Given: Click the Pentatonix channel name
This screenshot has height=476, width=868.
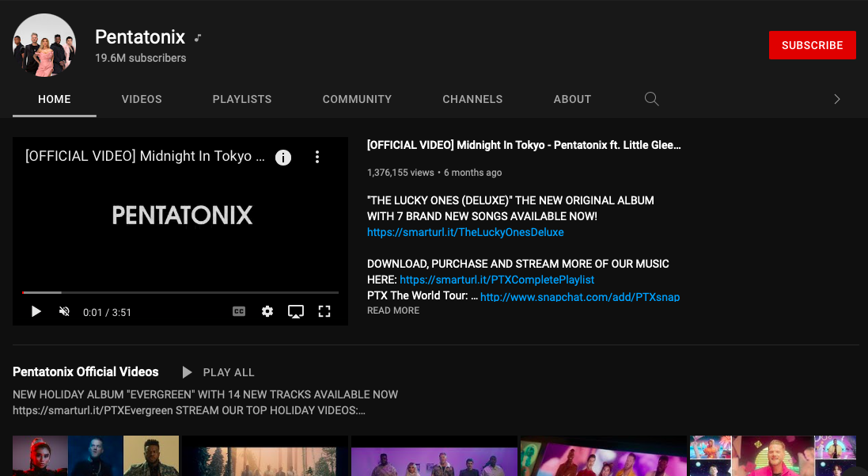Looking at the screenshot, I should (x=140, y=36).
